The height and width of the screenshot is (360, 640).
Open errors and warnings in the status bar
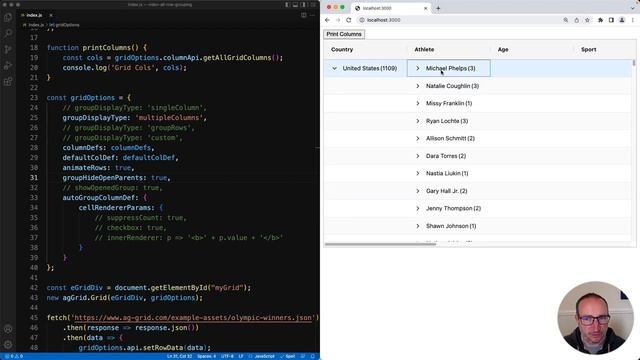pos(14,356)
